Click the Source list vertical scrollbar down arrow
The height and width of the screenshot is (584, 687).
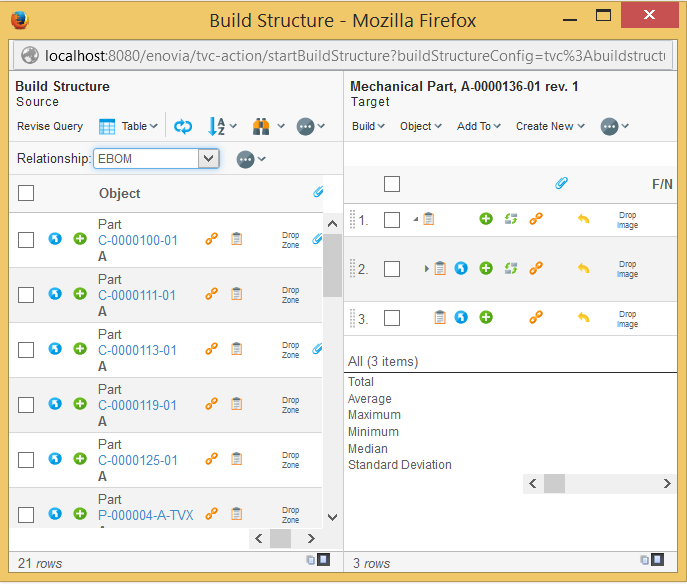click(x=332, y=518)
